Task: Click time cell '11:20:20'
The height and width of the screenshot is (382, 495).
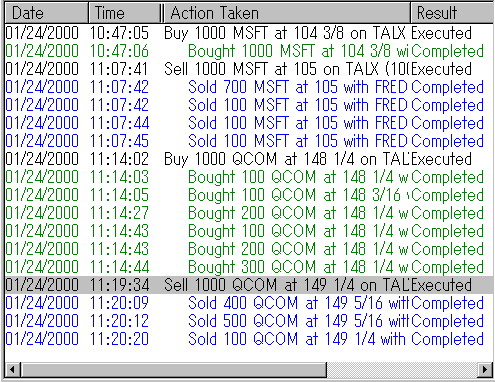Action: point(119,339)
